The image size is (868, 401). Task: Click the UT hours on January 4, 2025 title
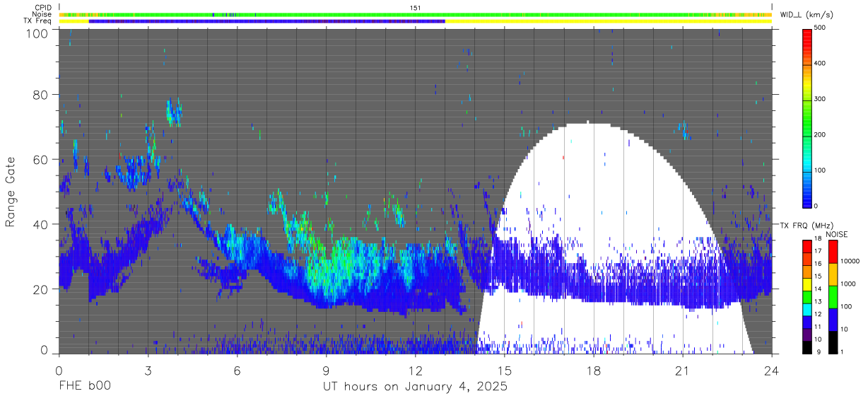coord(415,387)
